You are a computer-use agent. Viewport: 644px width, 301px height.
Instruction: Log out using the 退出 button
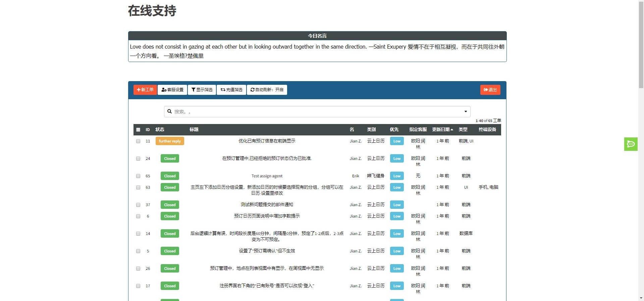(x=490, y=90)
